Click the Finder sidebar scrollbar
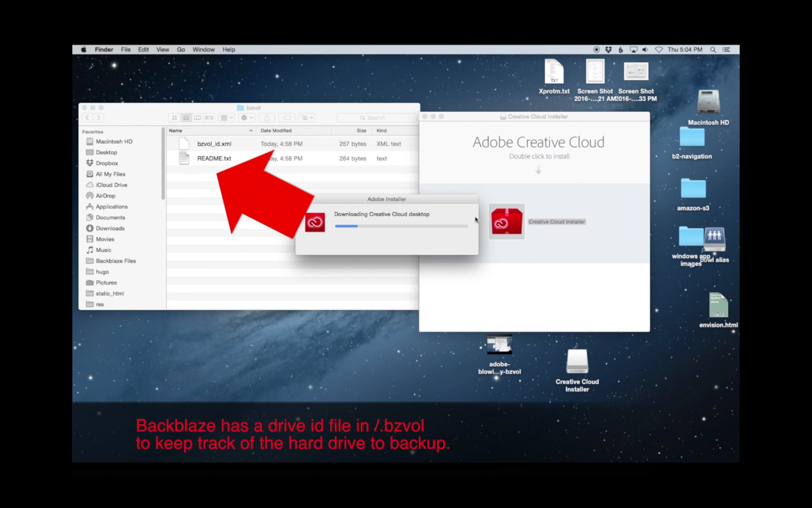This screenshot has height=508, width=812. point(163,163)
